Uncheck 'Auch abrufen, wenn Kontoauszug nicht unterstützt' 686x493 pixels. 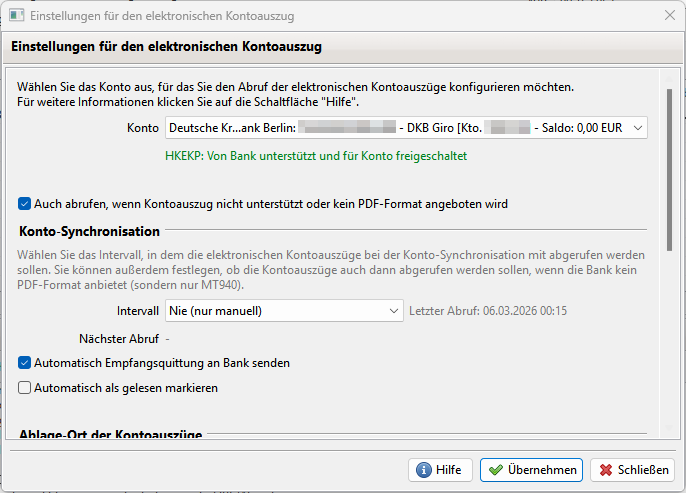click(25, 204)
